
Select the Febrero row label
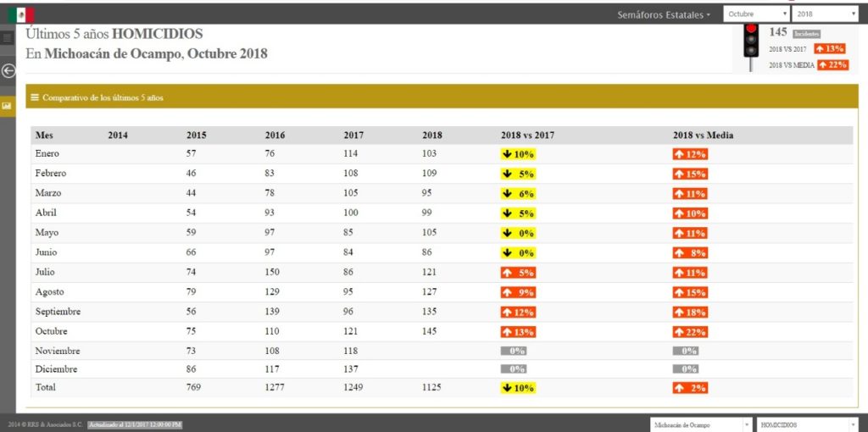(50, 173)
